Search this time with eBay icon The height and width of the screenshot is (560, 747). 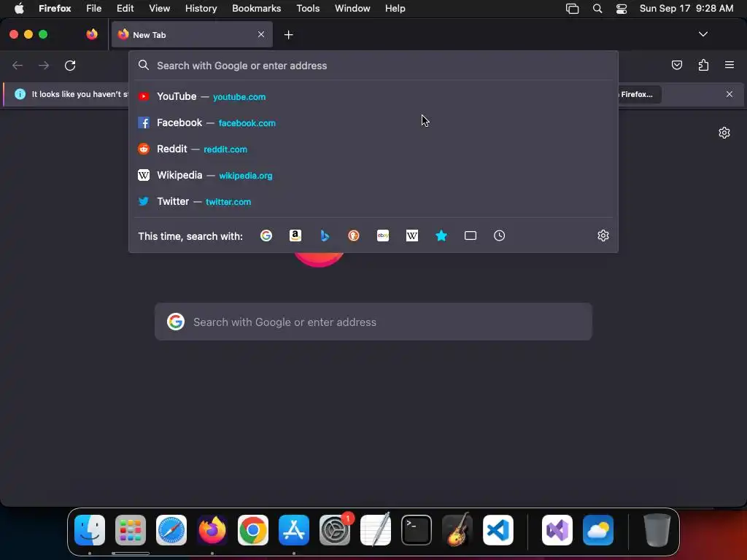[383, 236]
